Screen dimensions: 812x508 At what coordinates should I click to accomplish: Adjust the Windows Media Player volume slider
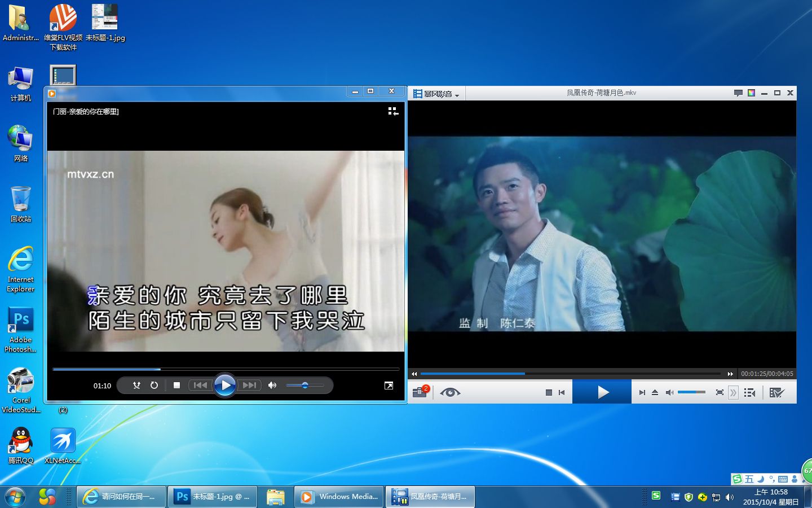tap(305, 386)
